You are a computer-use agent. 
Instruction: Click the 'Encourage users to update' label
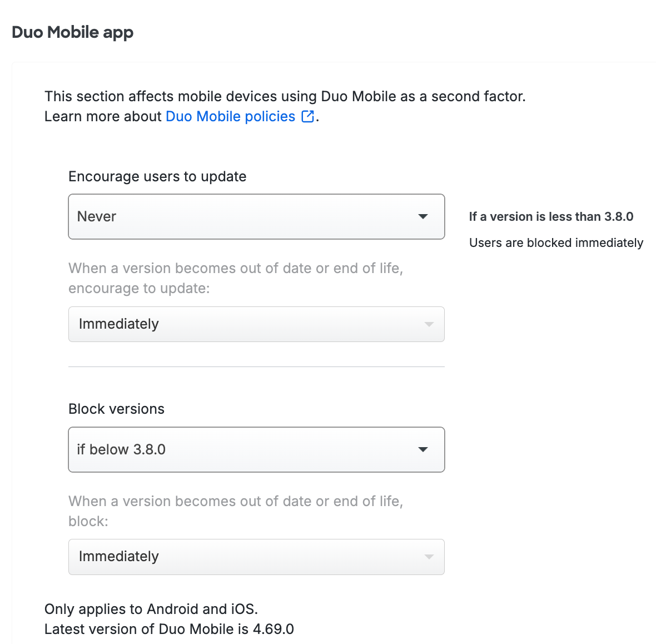tap(157, 176)
